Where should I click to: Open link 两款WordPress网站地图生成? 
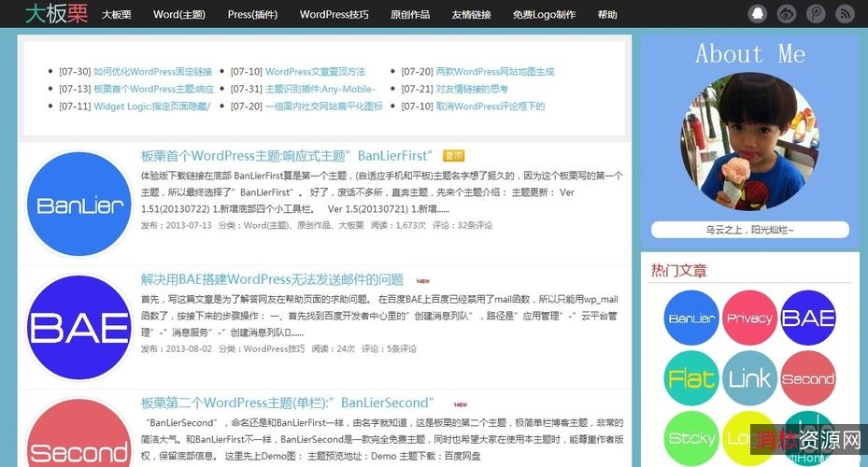[495, 71]
